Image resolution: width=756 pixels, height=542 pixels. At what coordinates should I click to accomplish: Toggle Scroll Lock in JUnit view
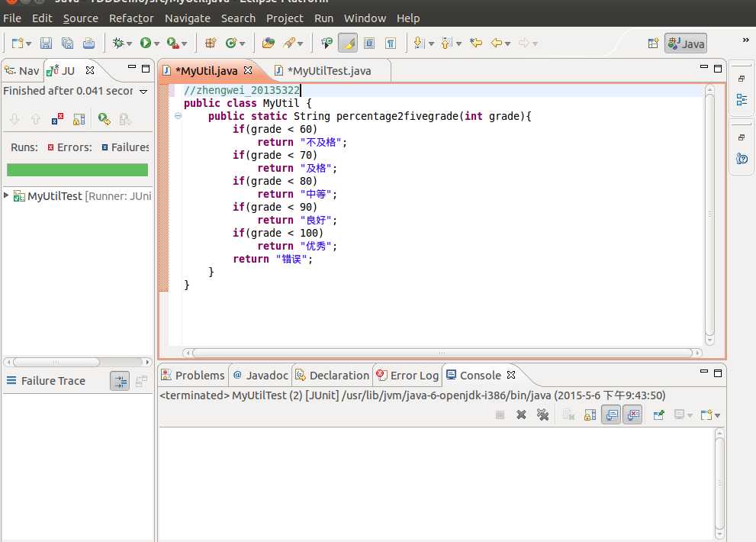coord(79,119)
